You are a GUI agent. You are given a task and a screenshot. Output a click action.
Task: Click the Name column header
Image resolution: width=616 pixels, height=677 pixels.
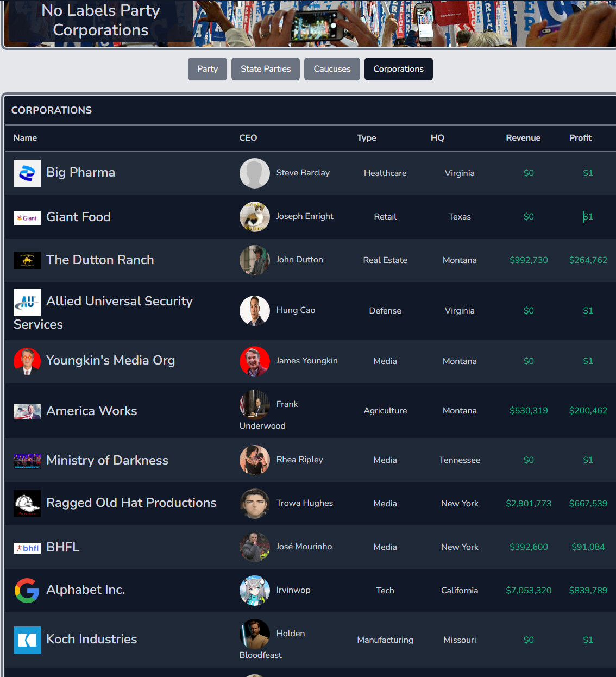[x=25, y=138]
